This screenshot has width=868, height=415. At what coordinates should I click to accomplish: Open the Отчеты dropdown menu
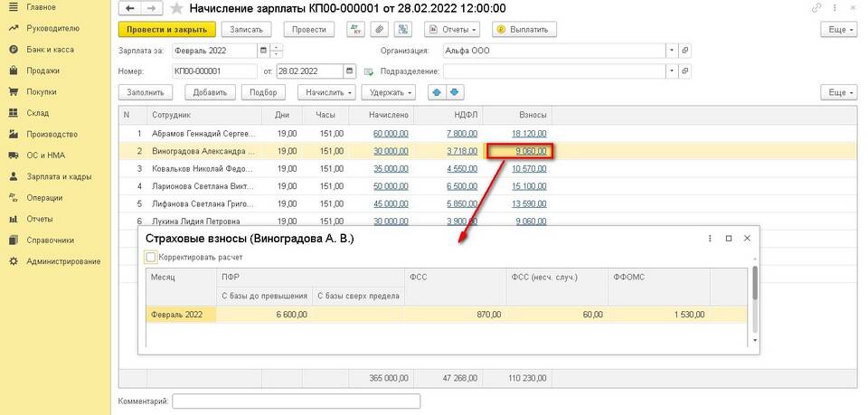(x=460, y=29)
